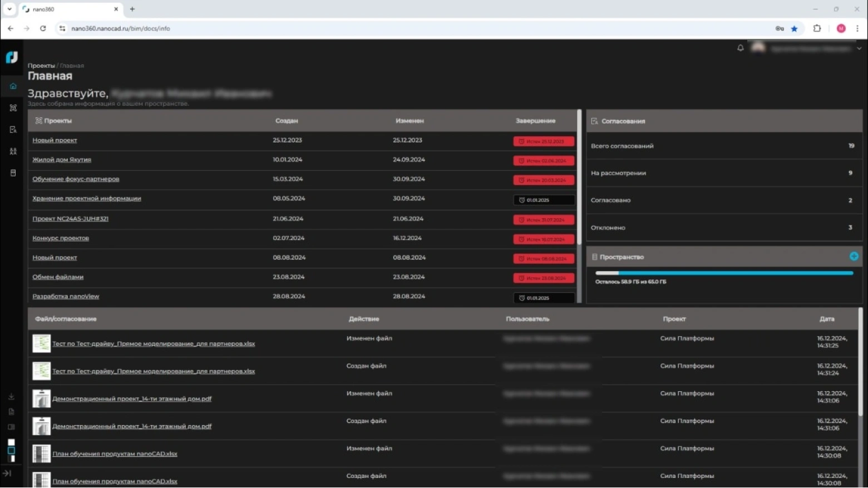
Task: Open the approvals section in the sidebar
Action: 13,130
